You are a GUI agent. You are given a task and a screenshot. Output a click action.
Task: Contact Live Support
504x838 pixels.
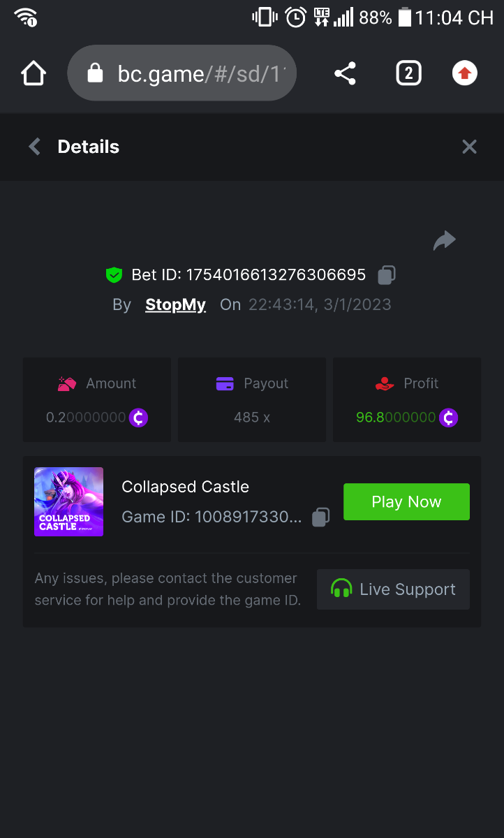click(x=393, y=589)
